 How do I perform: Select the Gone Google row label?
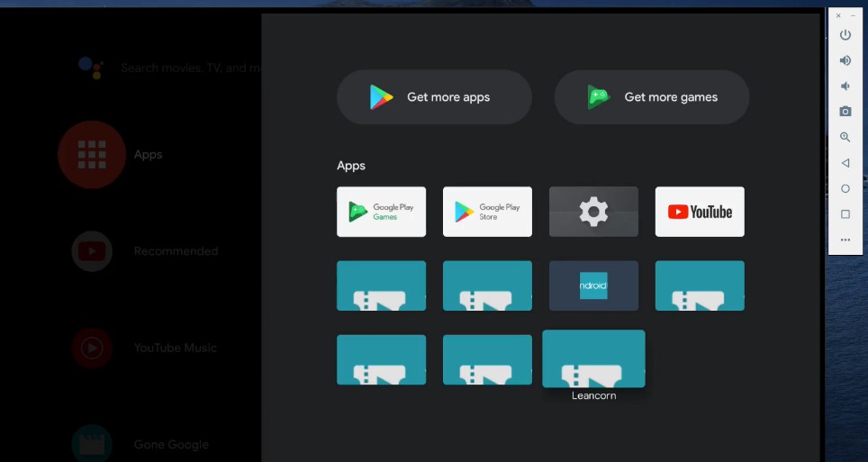pyautogui.click(x=171, y=444)
